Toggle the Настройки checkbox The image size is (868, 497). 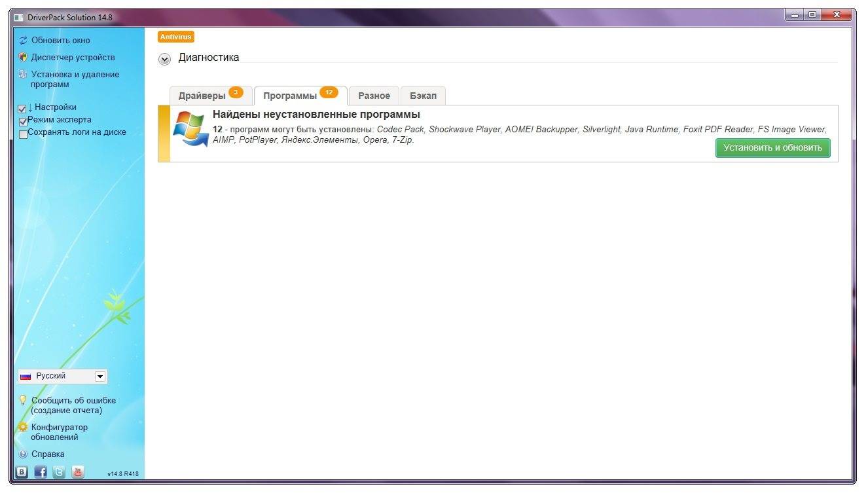coord(22,109)
